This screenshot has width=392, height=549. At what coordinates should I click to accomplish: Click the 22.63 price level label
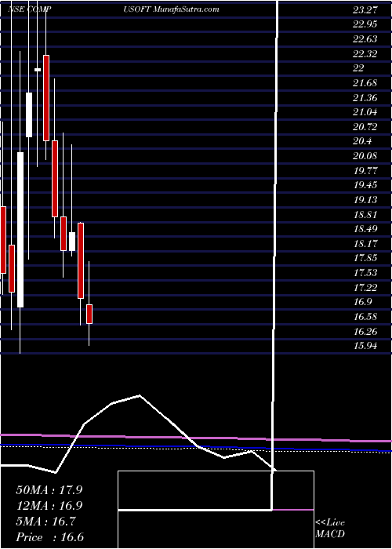click(x=365, y=39)
